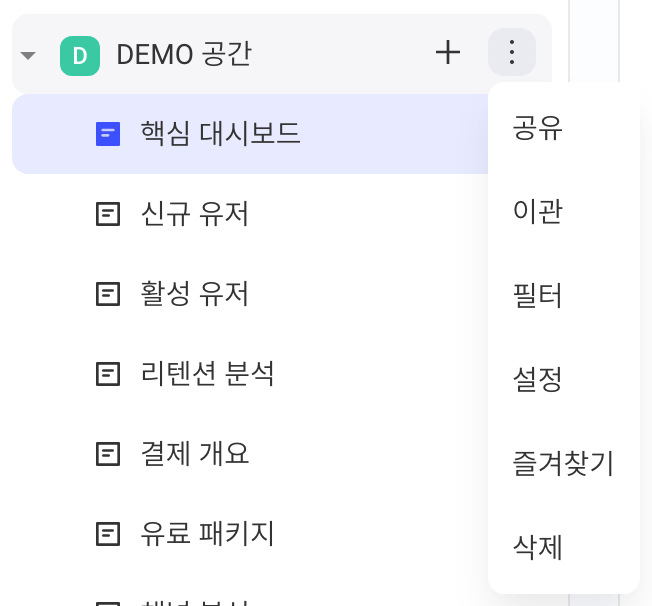Image resolution: width=652 pixels, height=606 pixels.
Task: Add a new item with the plus icon
Action: click(448, 52)
